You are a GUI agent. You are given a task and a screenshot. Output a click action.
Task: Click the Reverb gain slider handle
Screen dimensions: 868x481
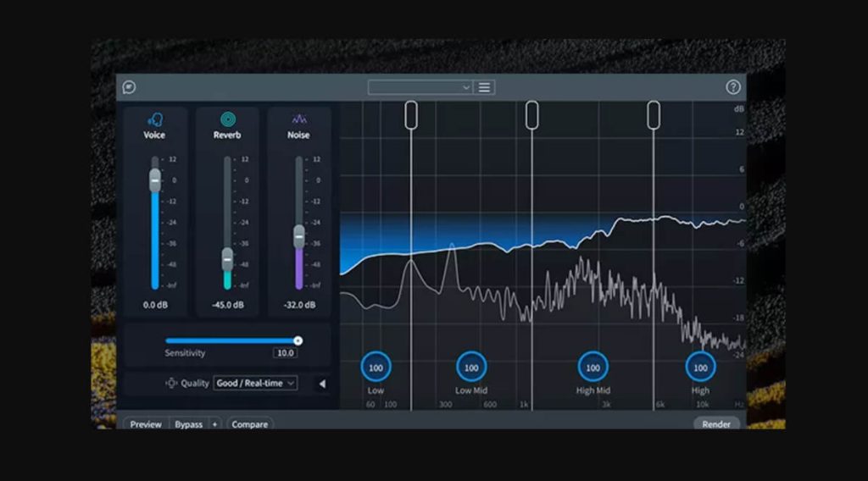[227, 259]
